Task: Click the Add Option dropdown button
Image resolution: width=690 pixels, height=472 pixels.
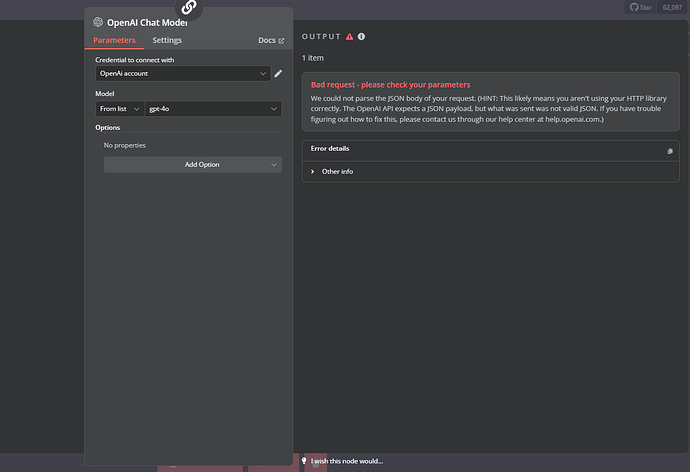Action: coord(193,165)
